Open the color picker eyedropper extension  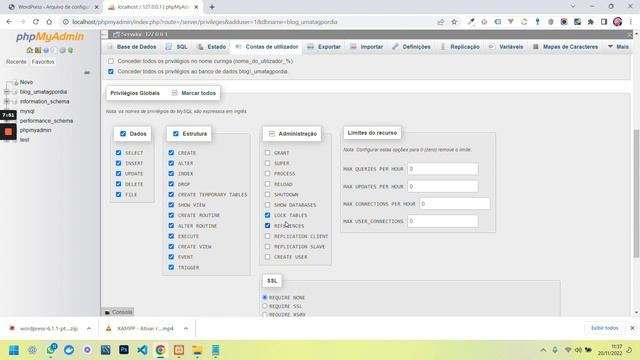coord(471,22)
